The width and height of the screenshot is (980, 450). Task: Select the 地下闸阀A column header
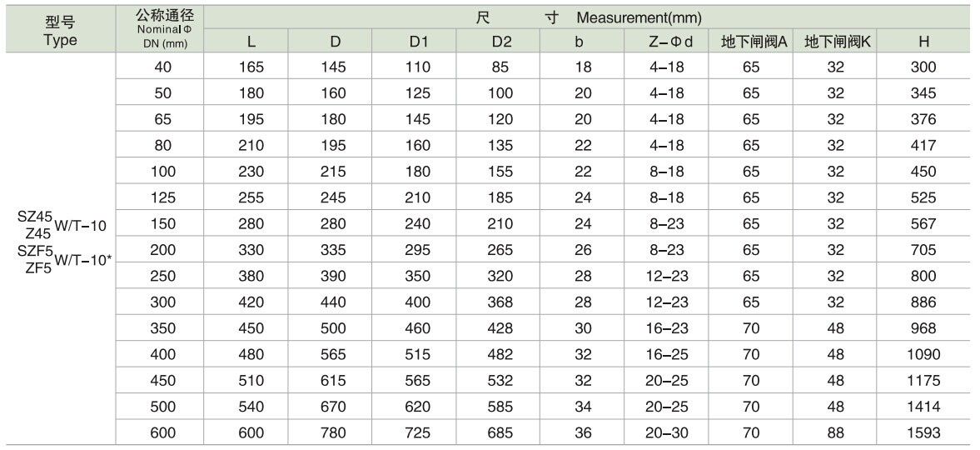751,42
